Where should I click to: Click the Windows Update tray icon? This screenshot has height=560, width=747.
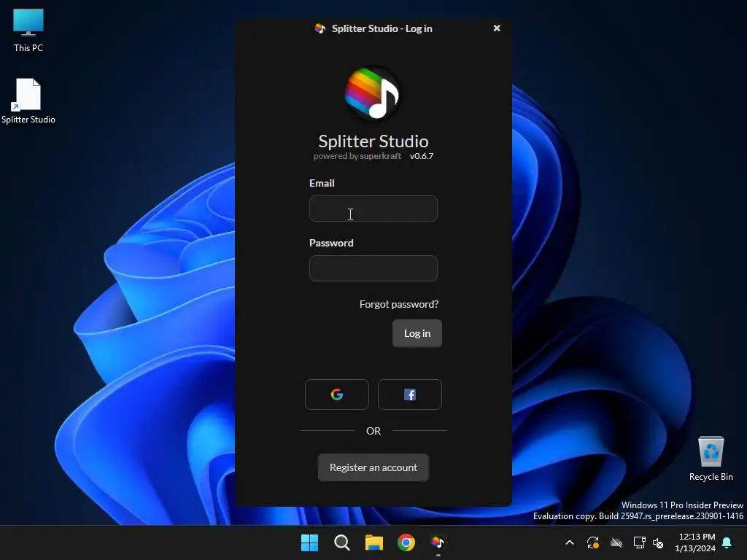pyautogui.click(x=592, y=542)
